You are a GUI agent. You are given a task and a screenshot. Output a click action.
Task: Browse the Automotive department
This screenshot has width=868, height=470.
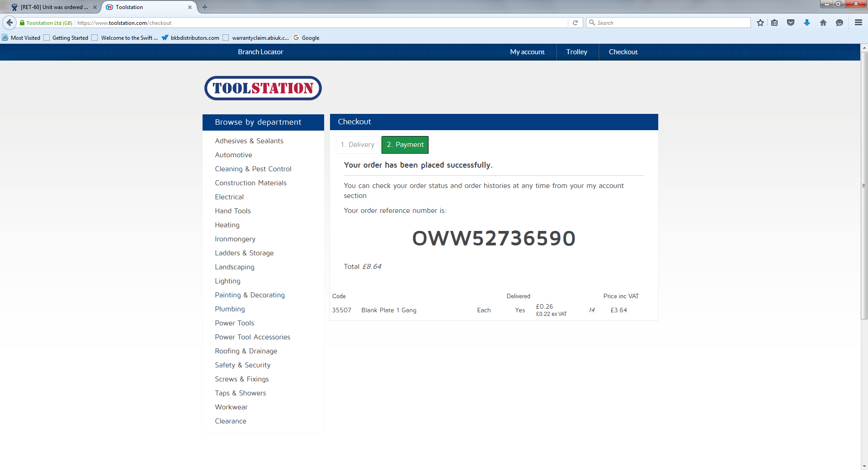point(234,155)
